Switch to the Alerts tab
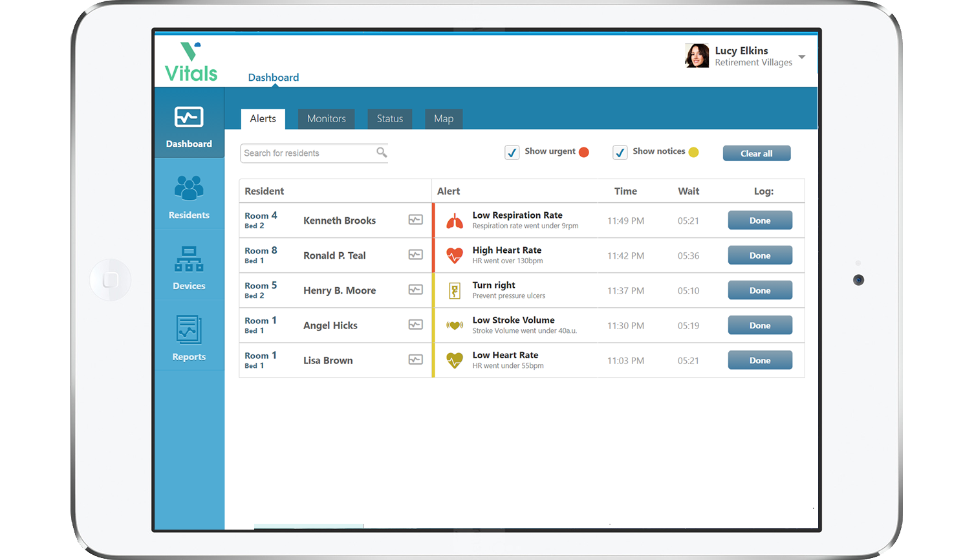 pyautogui.click(x=263, y=118)
